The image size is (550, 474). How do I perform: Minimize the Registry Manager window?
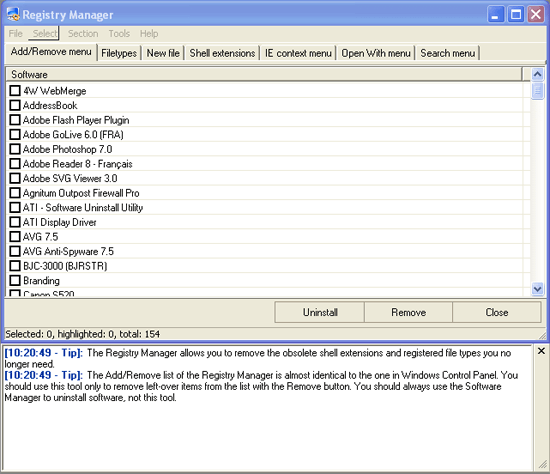[x=496, y=15]
